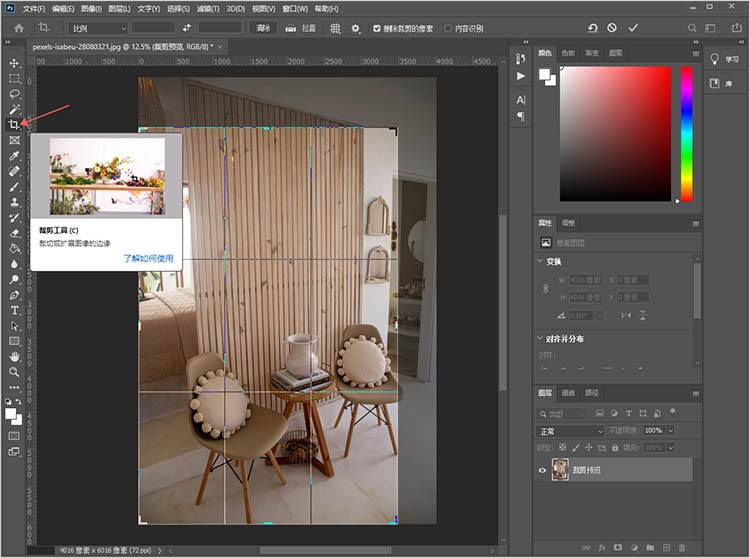Image resolution: width=750 pixels, height=558 pixels.
Task: Select the Lasso tool
Action: 14,94
